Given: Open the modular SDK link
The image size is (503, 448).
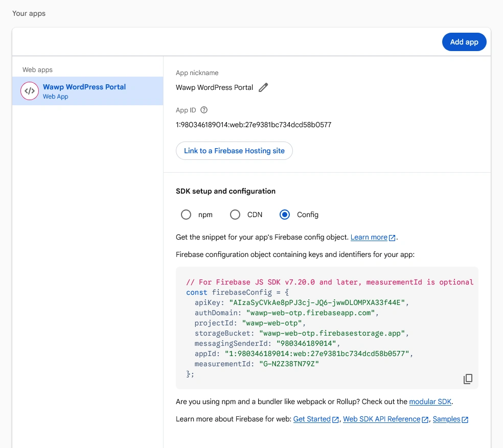Looking at the screenshot, I should pyautogui.click(x=430, y=402).
